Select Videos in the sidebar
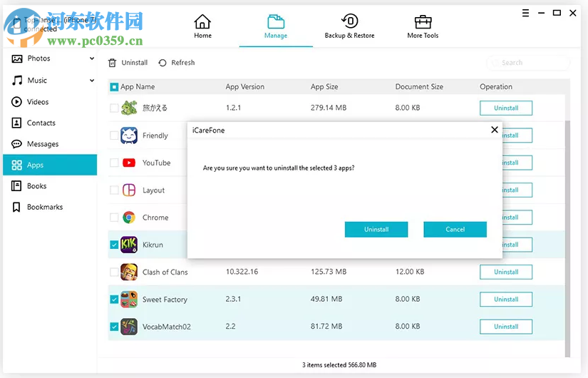 (50, 102)
